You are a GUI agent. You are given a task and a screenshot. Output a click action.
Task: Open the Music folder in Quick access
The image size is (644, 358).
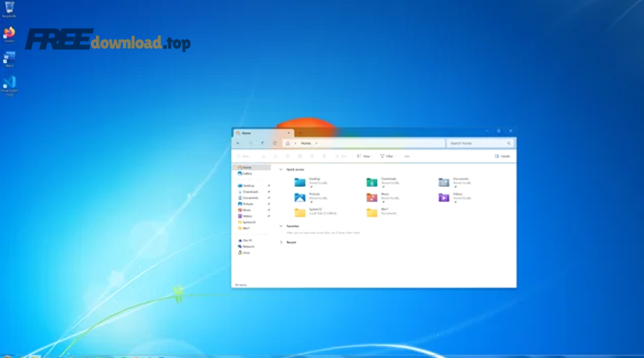tap(384, 198)
